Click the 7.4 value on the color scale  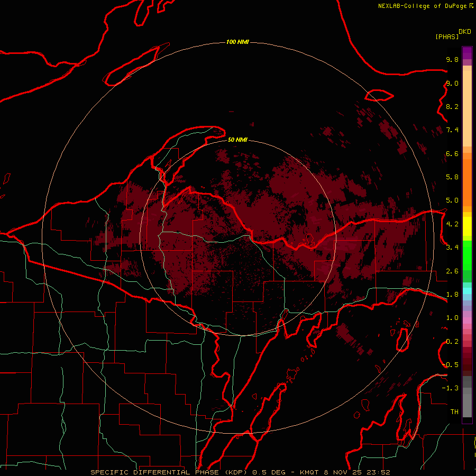[x=452, y=130]
